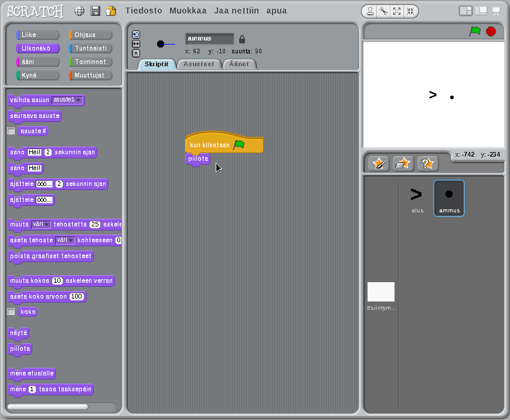Click the save project floppy icon
The height and width of the screenshot is (420, 510).
[96, 11]
